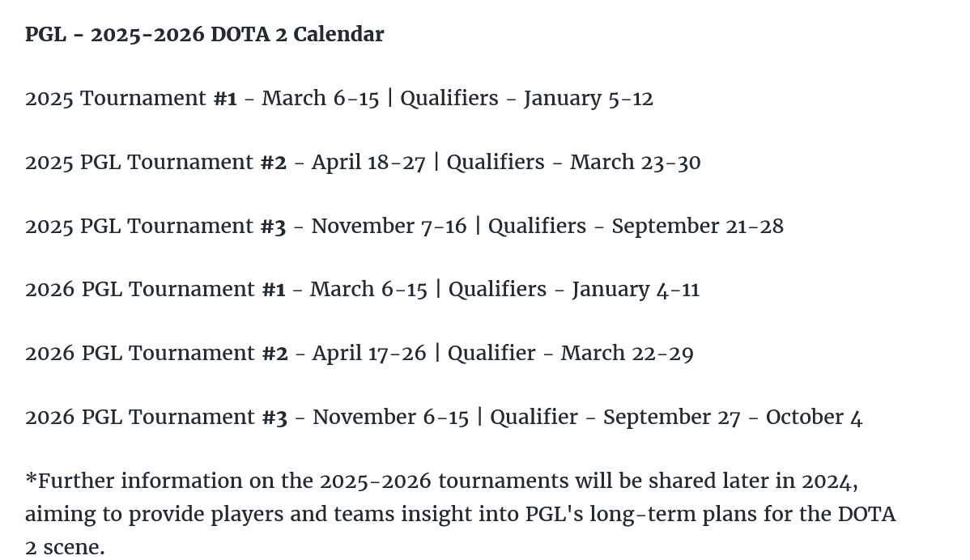Image resolution: width=970 pixels, height=560 pixels.
Task: Click the 2025 PGL Tournament #3 label
Action: tap(155, 227)
